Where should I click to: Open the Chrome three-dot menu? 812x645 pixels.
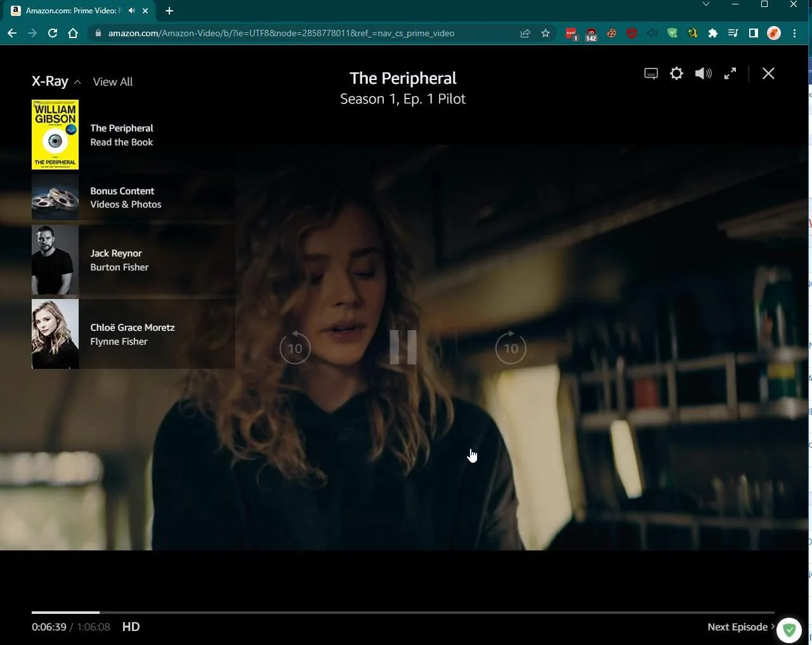794,33
